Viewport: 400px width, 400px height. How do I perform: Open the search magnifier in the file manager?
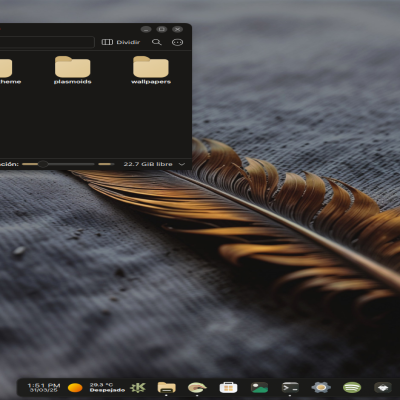[157, 42]
